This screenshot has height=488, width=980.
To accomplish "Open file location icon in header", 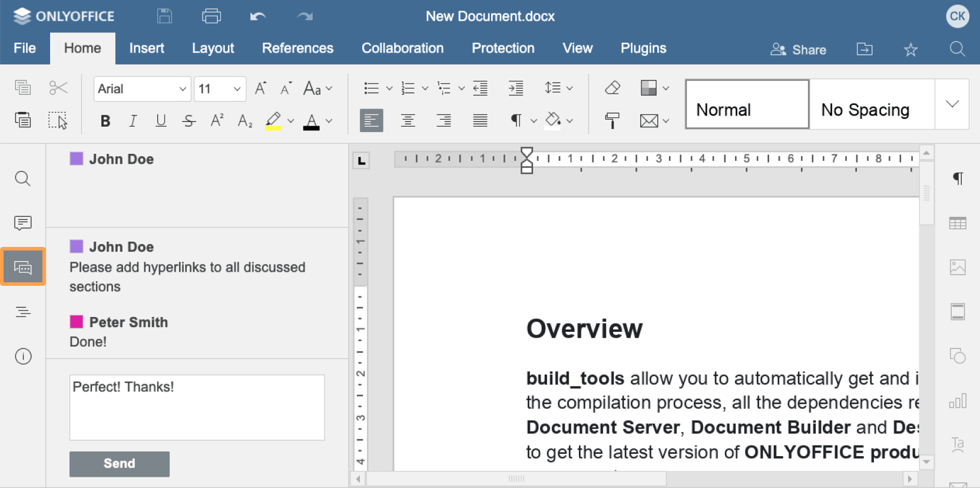I will tap(865, 49).
